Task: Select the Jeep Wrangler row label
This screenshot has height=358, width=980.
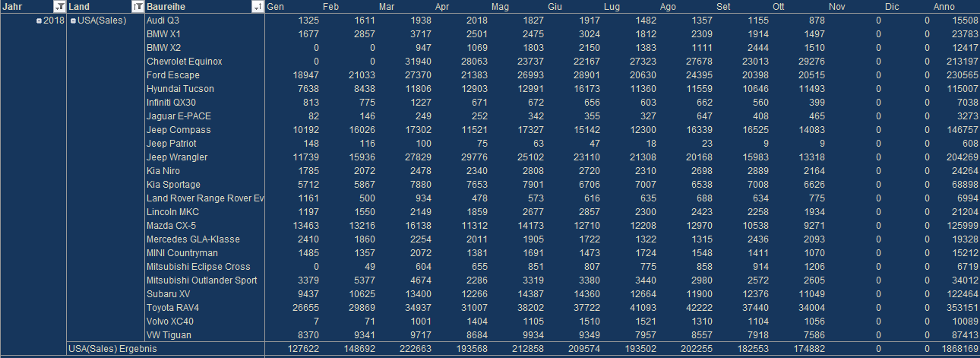Action: [x=177, y=157]
